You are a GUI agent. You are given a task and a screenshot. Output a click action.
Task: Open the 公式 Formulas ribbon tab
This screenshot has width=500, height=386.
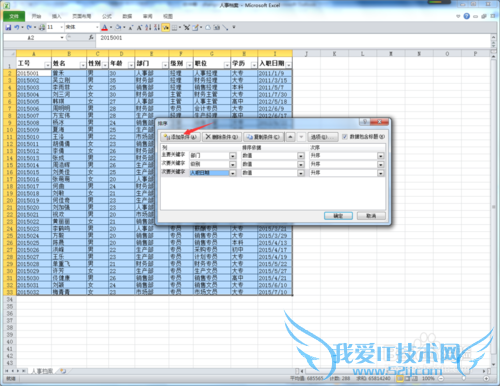tap(107, 16)
